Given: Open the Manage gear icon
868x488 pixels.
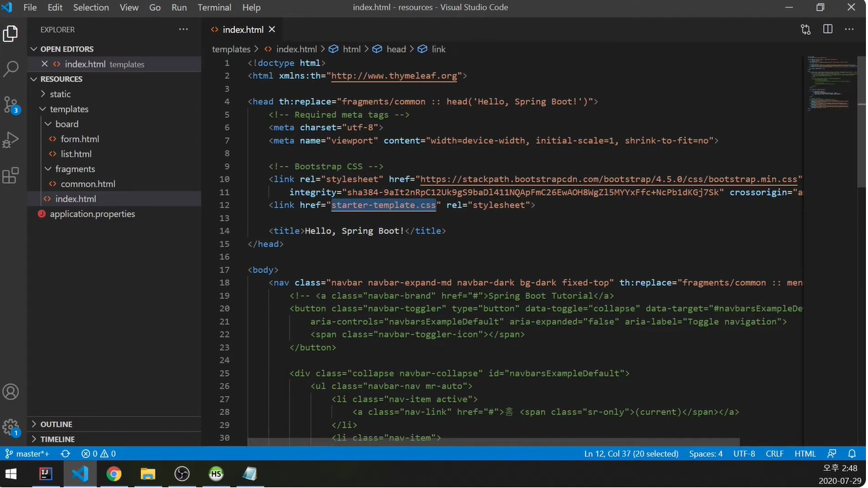Looking at the screenshot, I should [x=11, y=427].
